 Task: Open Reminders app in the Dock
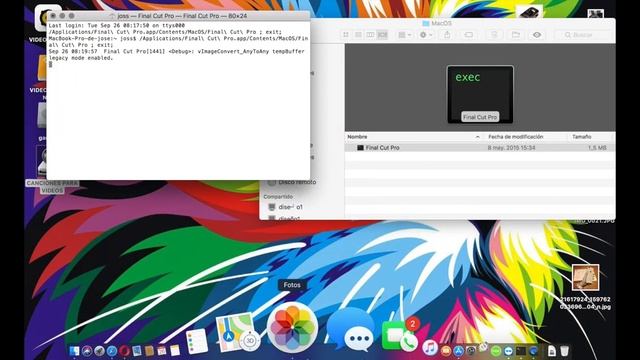tap(197, 341)
